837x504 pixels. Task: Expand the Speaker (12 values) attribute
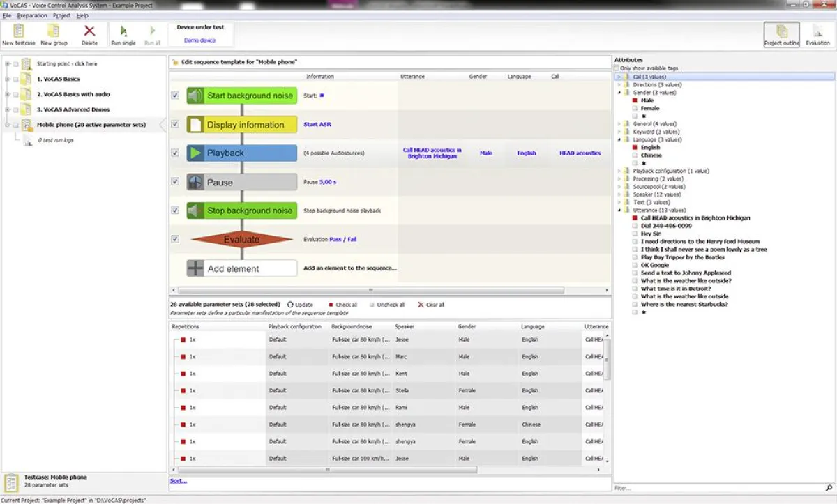click(x=619, y=194)
